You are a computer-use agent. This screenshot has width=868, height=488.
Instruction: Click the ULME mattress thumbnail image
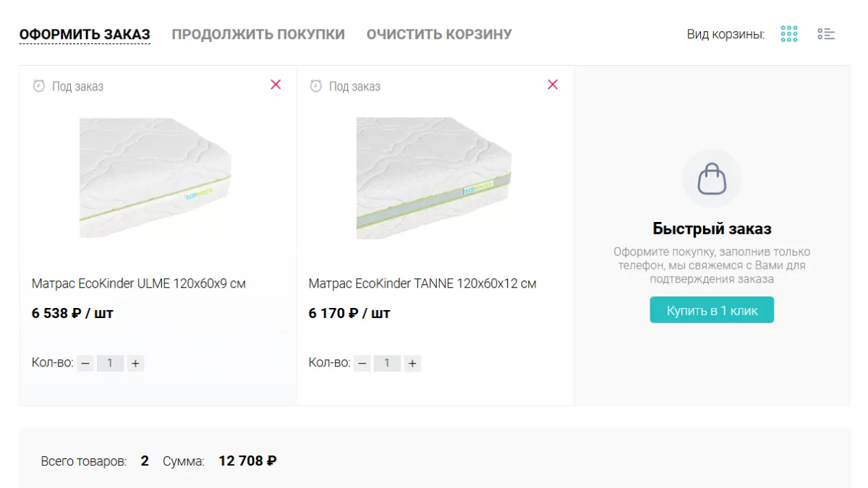point(156,177)
